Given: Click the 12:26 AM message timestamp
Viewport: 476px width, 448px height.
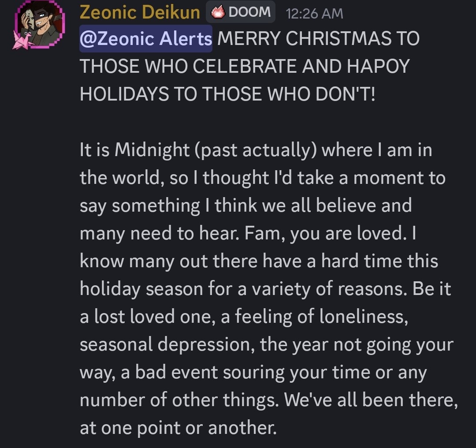Looking at the screenshot, I should [314, 14].
